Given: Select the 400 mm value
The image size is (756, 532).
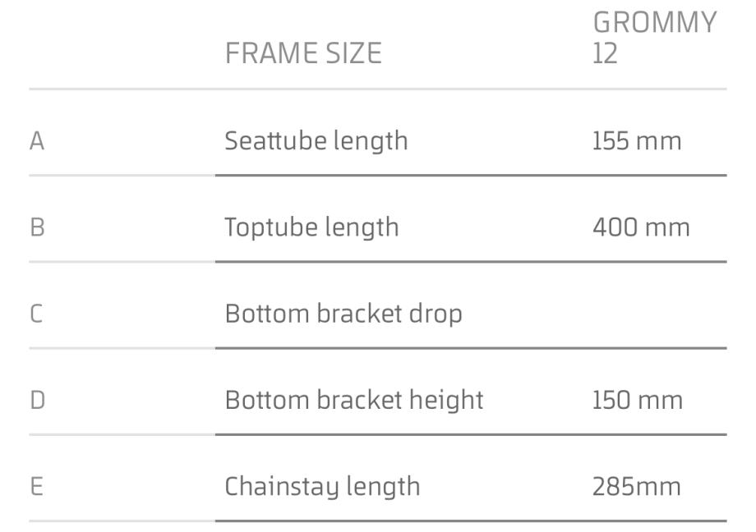Looking at the screenshot, I should [x=641, y=227].
